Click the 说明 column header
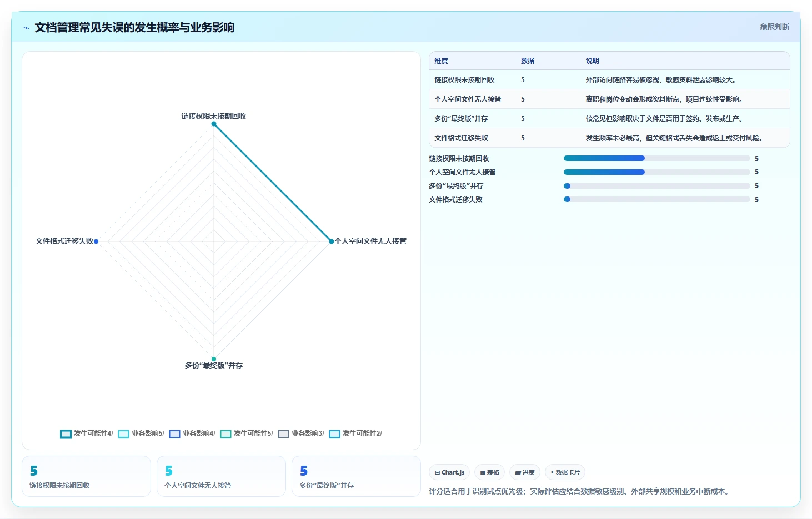The image size is (812, 519). click(592, 61)
